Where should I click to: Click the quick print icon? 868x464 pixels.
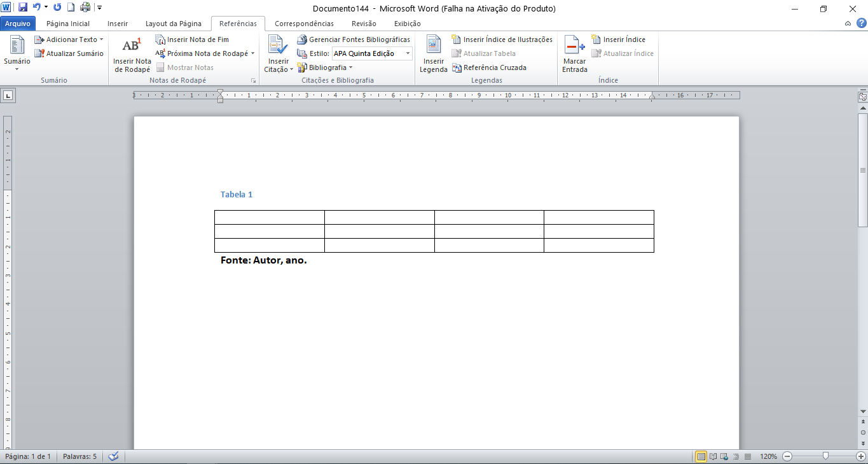85,8
